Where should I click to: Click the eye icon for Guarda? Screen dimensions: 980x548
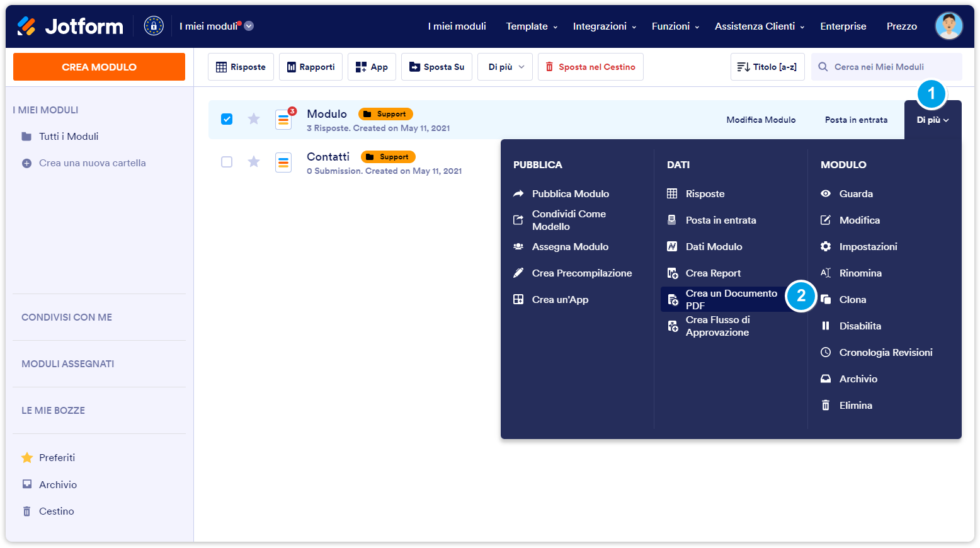coord(826,194)
